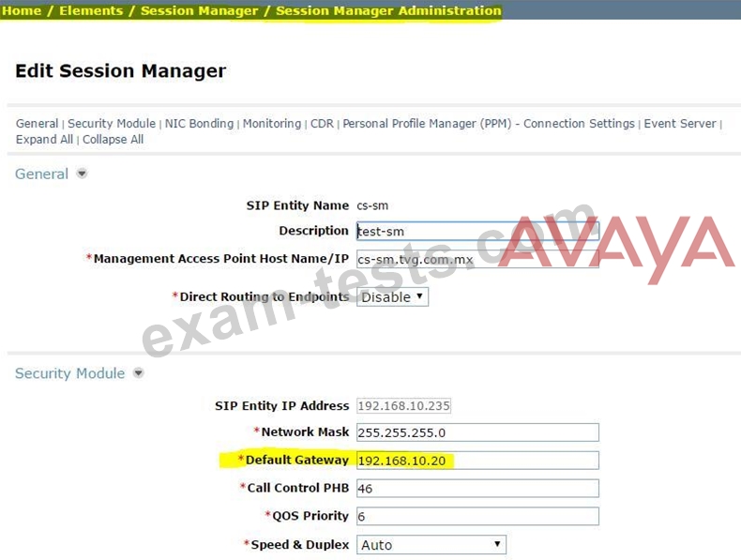Go to Home in the breadcrumb

(22, 10)
